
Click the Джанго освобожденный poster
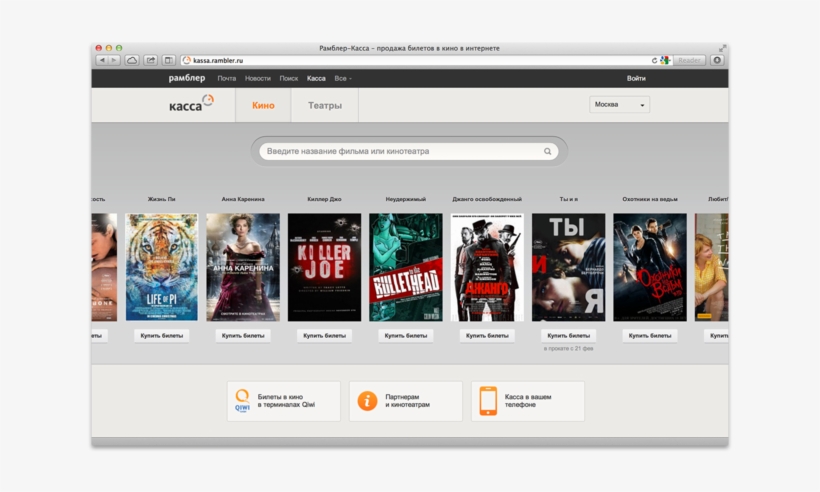pyautogui.click(x=487, y=267)
